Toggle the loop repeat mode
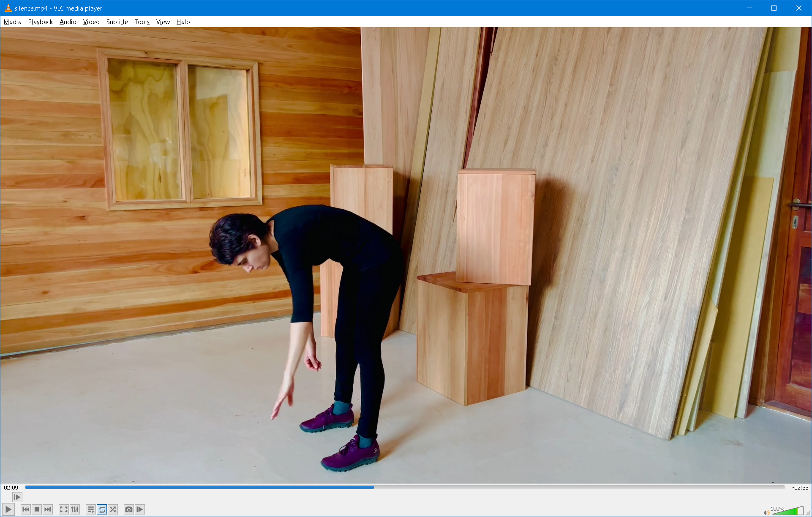The height and width of the screenshot is (517, 812). click(x=102, y=509)
